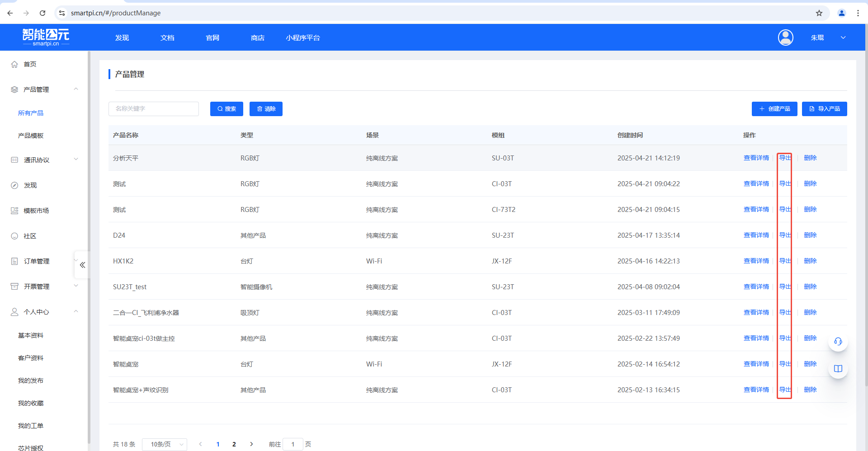Collapse the 产品管理 sidebar section
Image resolution: width=868 pixels, height=451 pixels.
[76, 89]
